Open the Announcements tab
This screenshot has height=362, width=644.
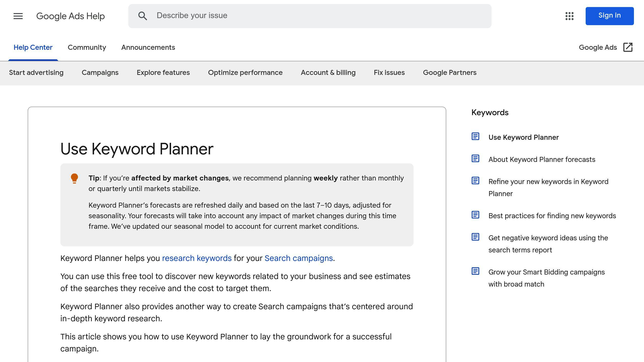(x=148, y=48)
